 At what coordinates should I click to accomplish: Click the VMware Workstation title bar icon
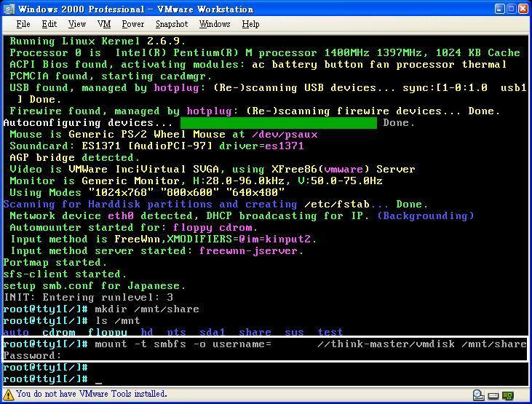coord(9,9)
